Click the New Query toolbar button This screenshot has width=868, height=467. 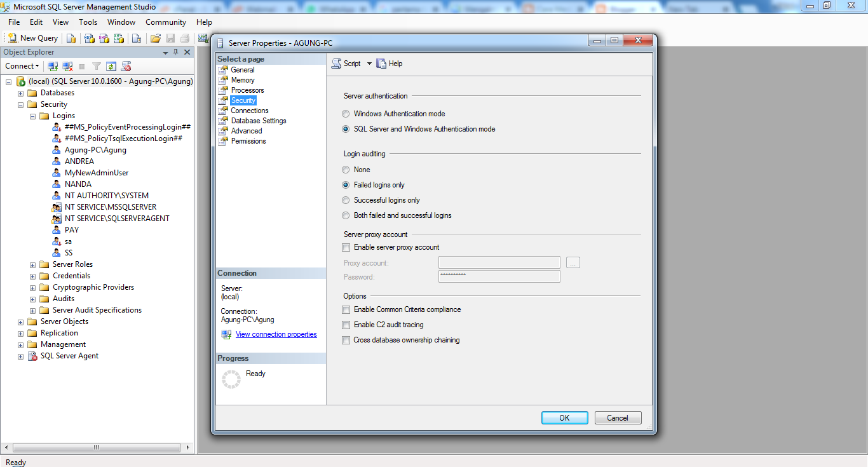click(x=32, y=38)
